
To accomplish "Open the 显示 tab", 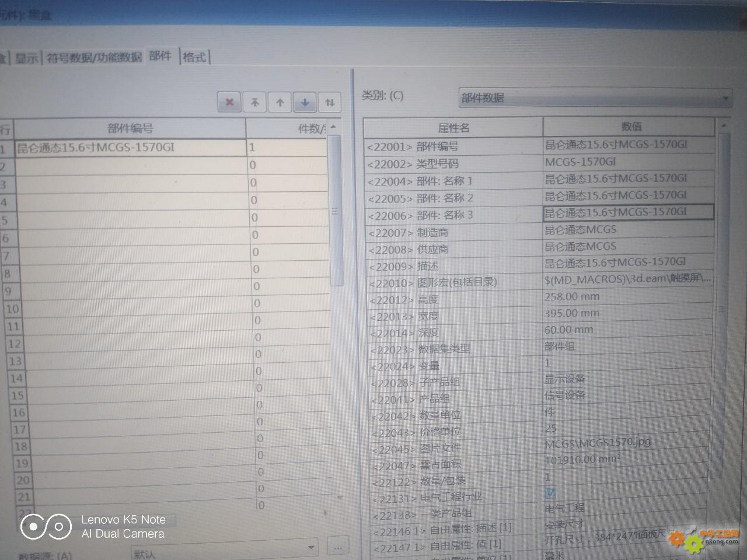I will click(26, 58).
